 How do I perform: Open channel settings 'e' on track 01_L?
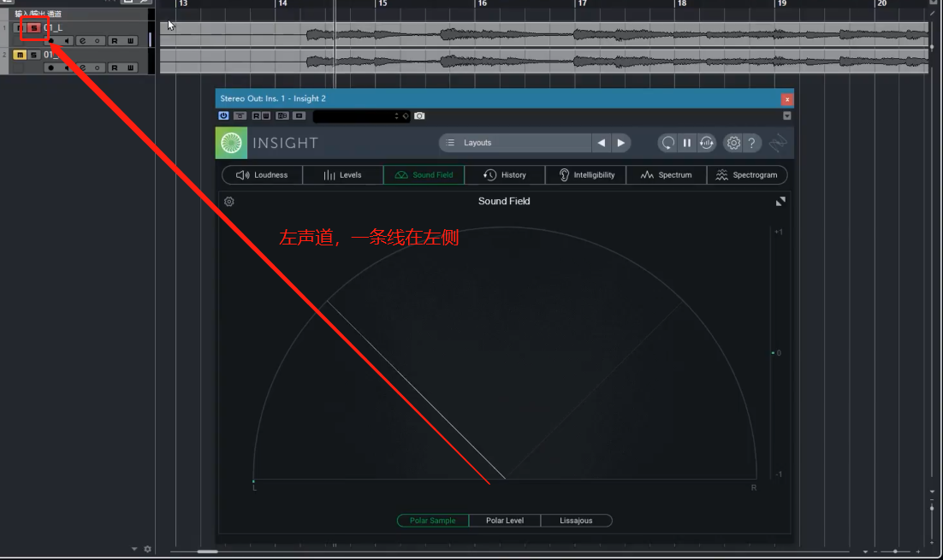click(82, 41)
